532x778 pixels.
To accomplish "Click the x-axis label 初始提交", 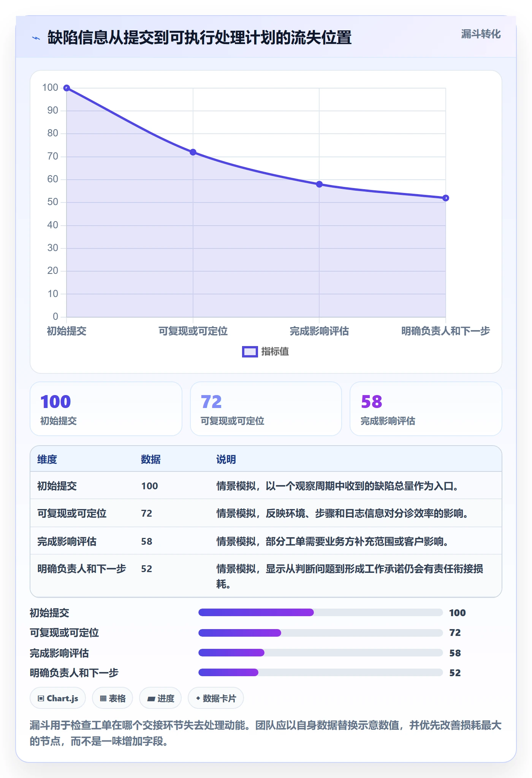I will pos(66,331).
